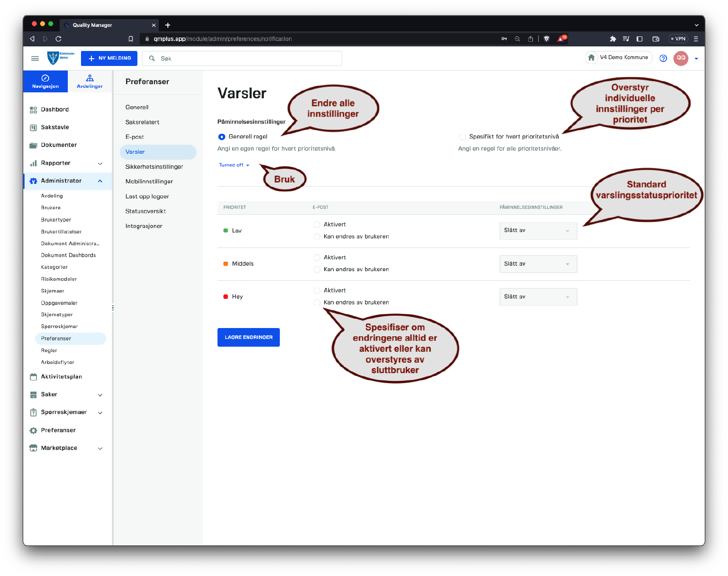Screen dimensions: 728x576
Task: Select the Generell regel radio button
Action: [x=222, y=137]
